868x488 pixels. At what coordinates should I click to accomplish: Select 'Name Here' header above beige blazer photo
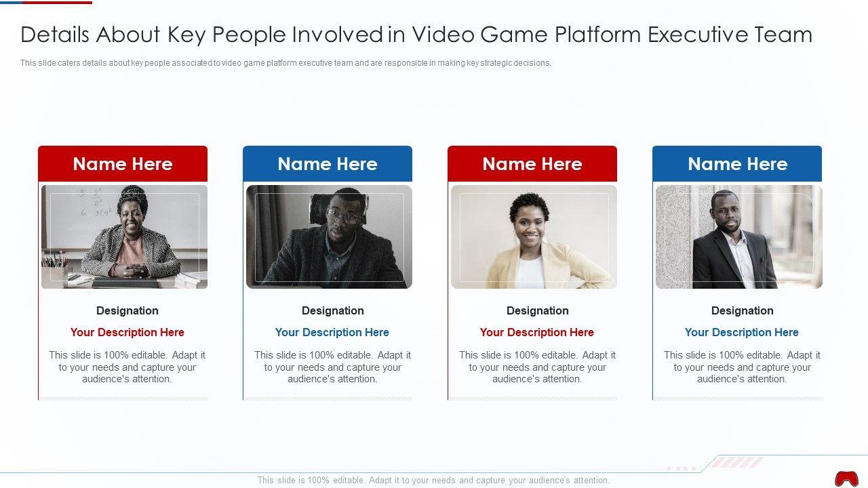[532, 164]
